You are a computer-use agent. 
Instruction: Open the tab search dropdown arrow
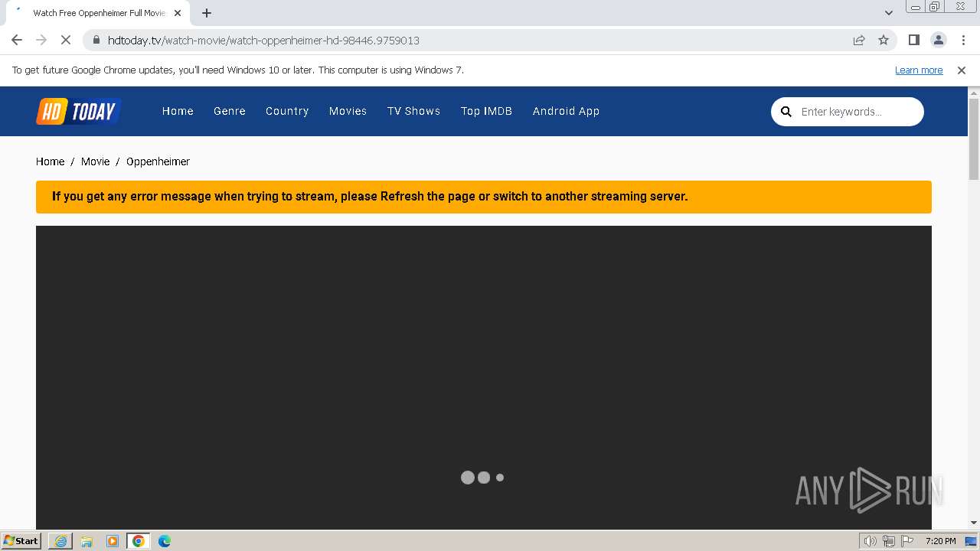[889, 13]
